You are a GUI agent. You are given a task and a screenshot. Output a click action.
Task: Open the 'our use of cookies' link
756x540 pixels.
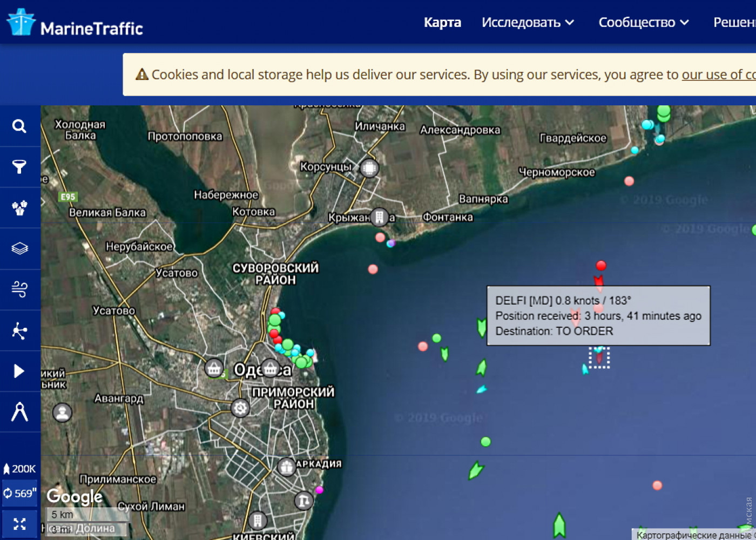coord(718,75)
